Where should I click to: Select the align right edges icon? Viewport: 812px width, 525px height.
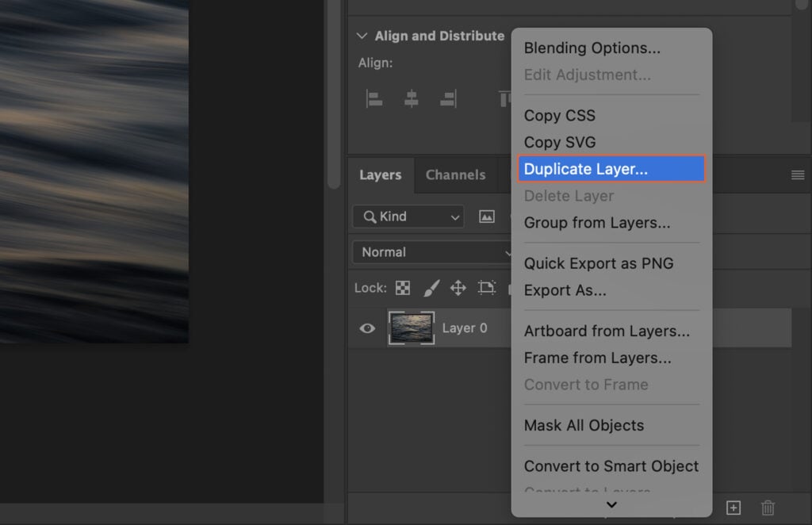tap(449, 99)
